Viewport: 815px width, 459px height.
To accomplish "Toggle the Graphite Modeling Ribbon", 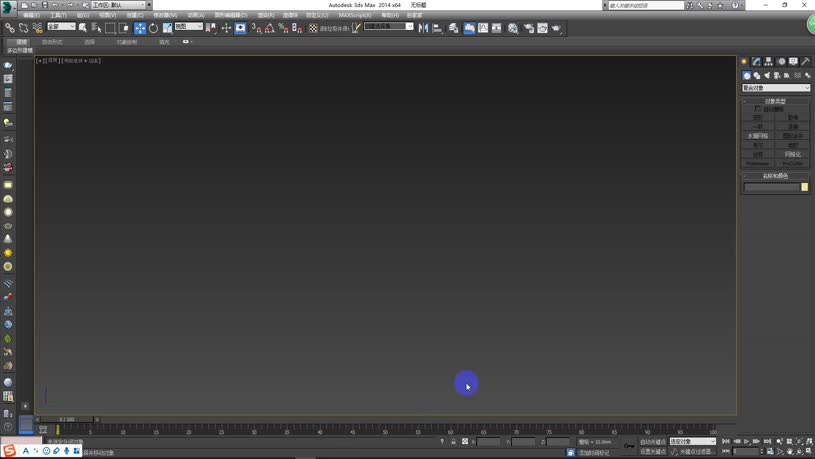I will tap(469, 28).
